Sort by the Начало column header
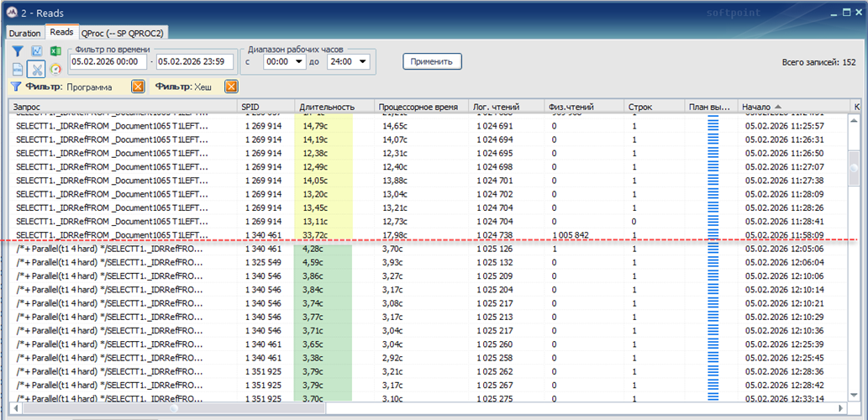 click(x=765, y=107)
